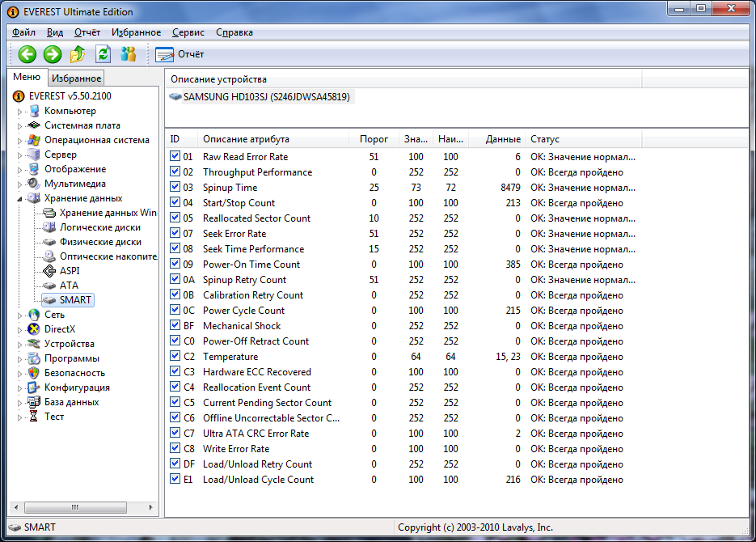Select the Физические диски tree item

pos(100,242)
